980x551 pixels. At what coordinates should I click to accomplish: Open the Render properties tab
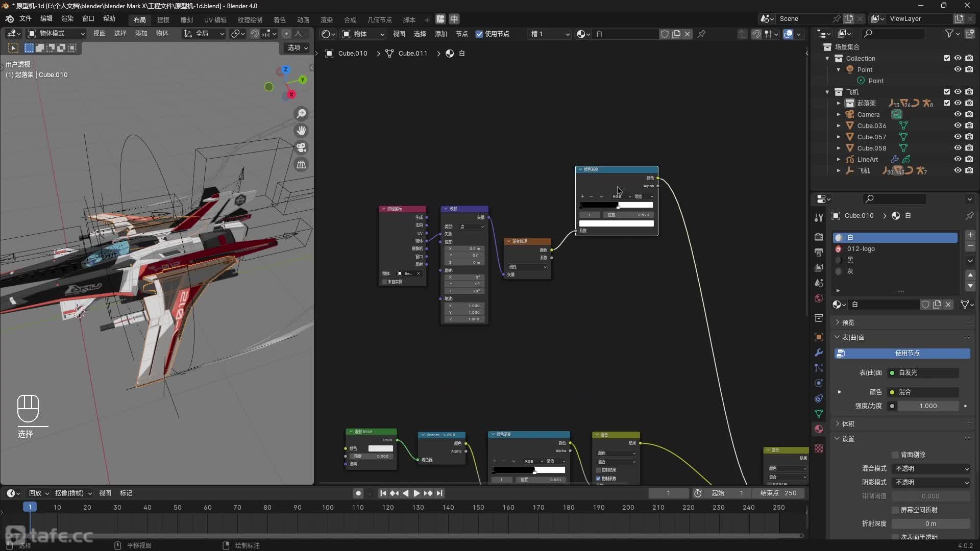(x=819, y=237)
